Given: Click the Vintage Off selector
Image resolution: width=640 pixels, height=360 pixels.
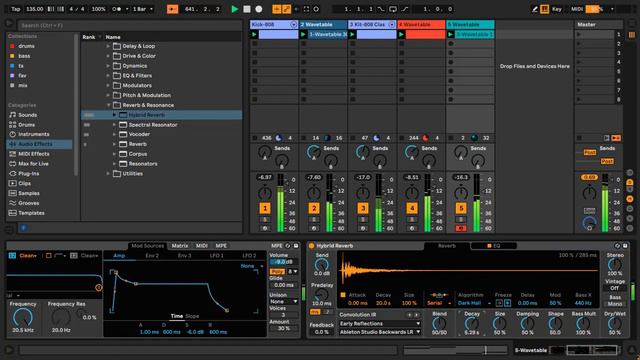Looking at the screenshot, I should click(x=614, y=288).
